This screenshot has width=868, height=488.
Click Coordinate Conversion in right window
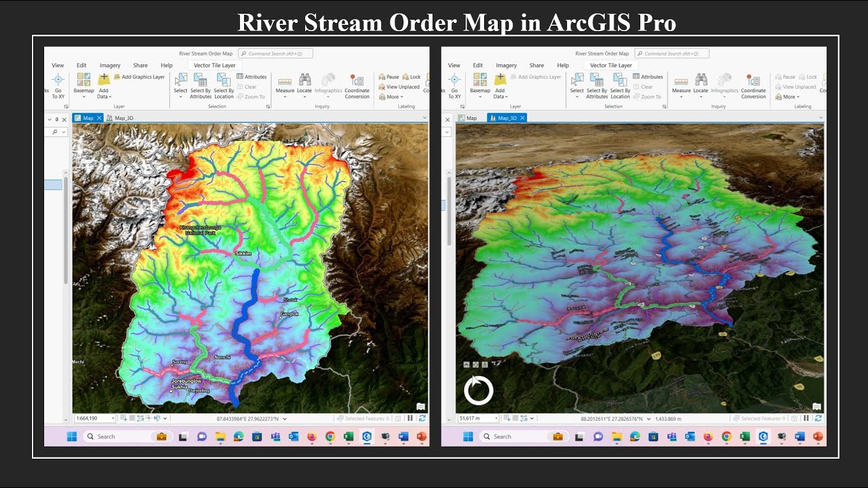click(x=753, y=86)
